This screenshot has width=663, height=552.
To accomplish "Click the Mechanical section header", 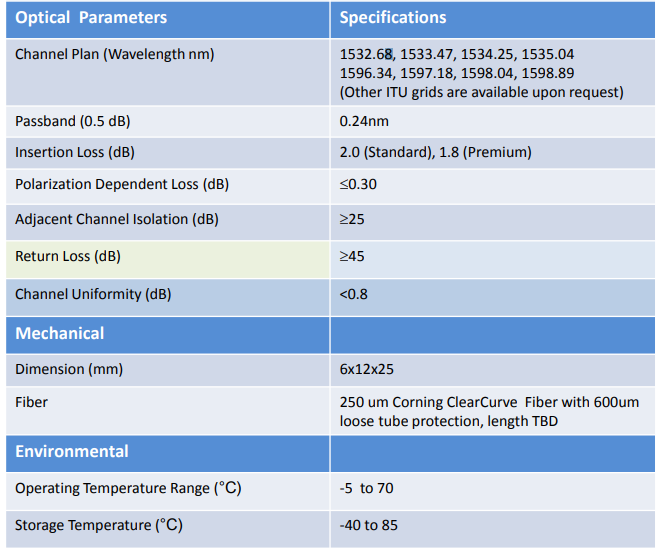I will point(59,333).
